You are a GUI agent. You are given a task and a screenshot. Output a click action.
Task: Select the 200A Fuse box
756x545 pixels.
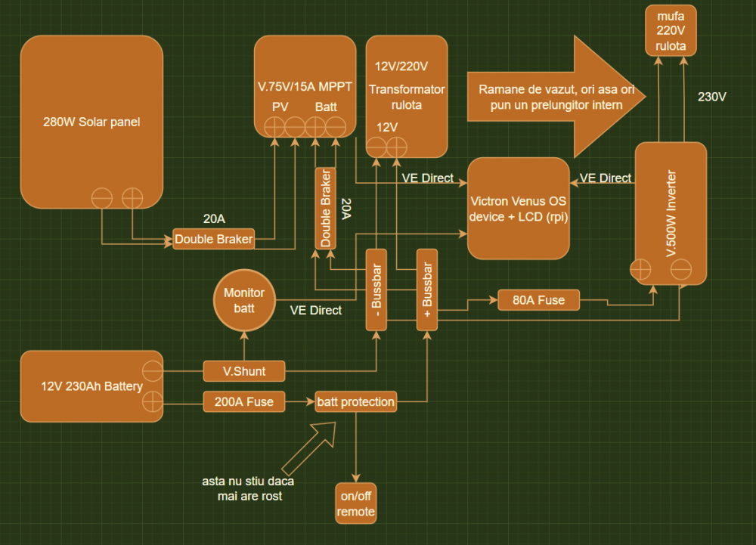coord(243,402)
